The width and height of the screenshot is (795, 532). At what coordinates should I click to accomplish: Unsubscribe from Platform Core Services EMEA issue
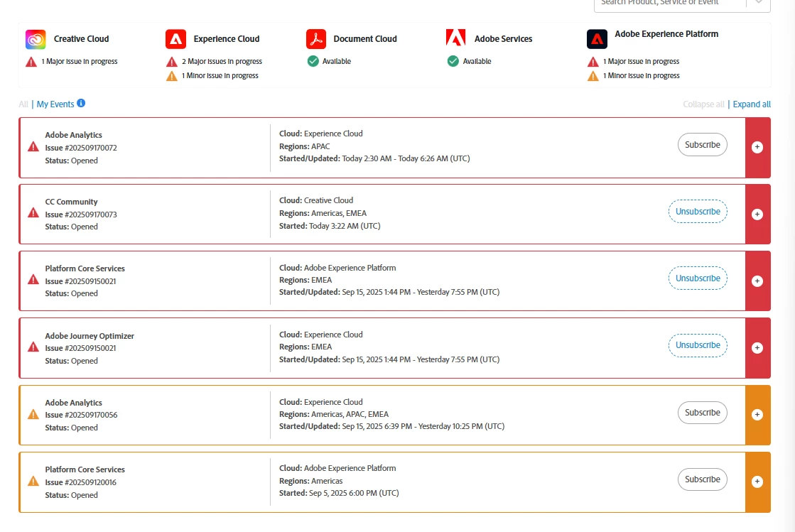click(x=698, y=278)
